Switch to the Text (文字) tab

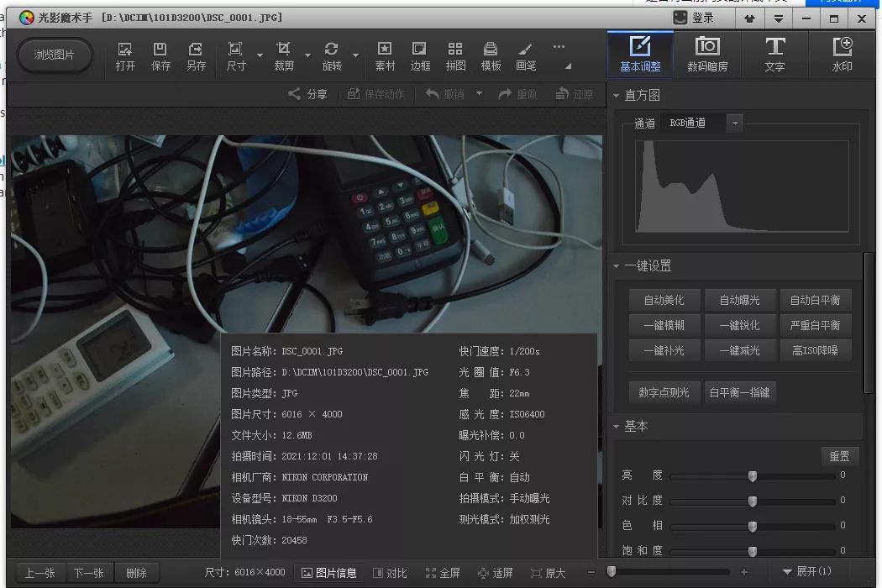click(x=774, y=55)
